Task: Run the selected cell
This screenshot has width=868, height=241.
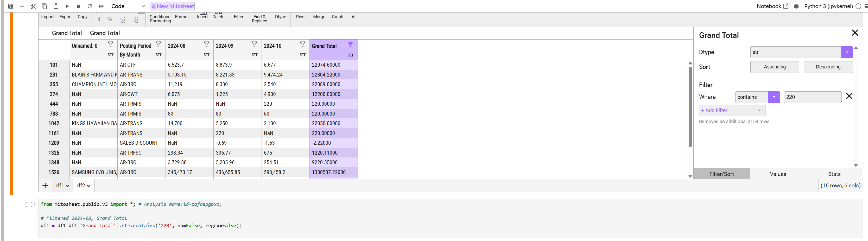Action: click(67, 6)
